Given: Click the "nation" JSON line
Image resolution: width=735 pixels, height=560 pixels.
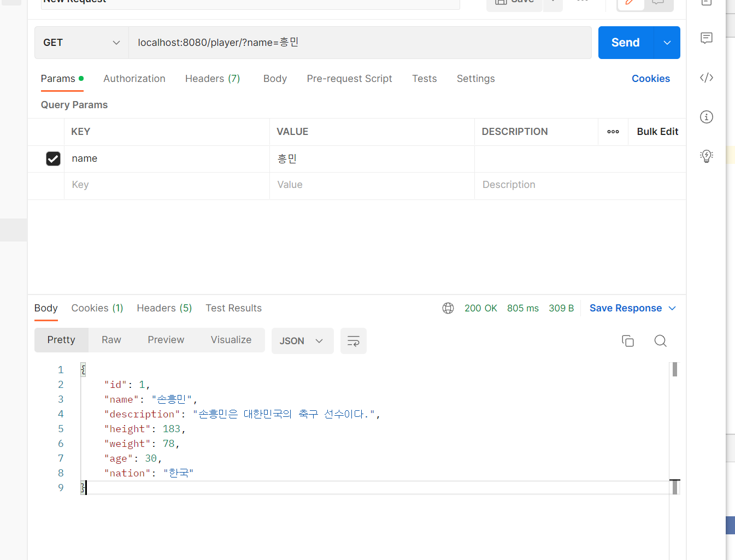Looking at the screenshot, I should pyautogui.click(x=149, y=473).
